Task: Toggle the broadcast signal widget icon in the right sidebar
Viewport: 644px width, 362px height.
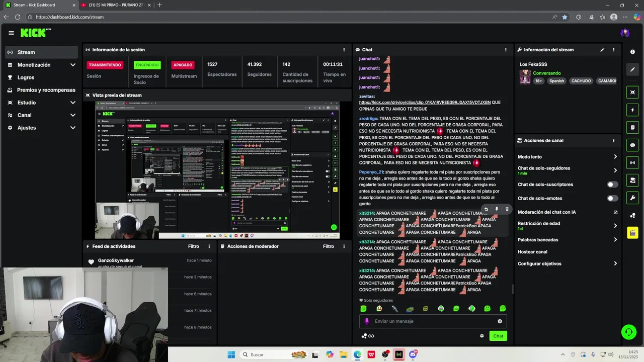Action: [632, 162]
